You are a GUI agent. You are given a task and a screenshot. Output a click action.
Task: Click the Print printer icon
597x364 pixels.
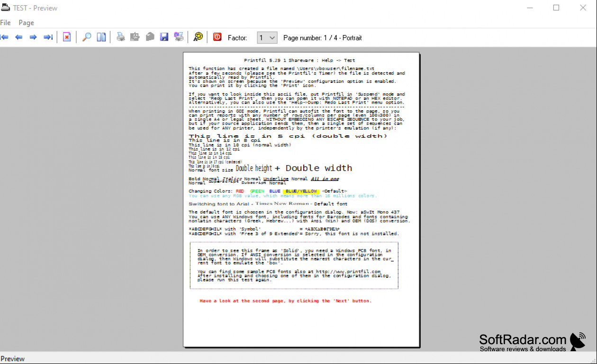click(121, 37)
